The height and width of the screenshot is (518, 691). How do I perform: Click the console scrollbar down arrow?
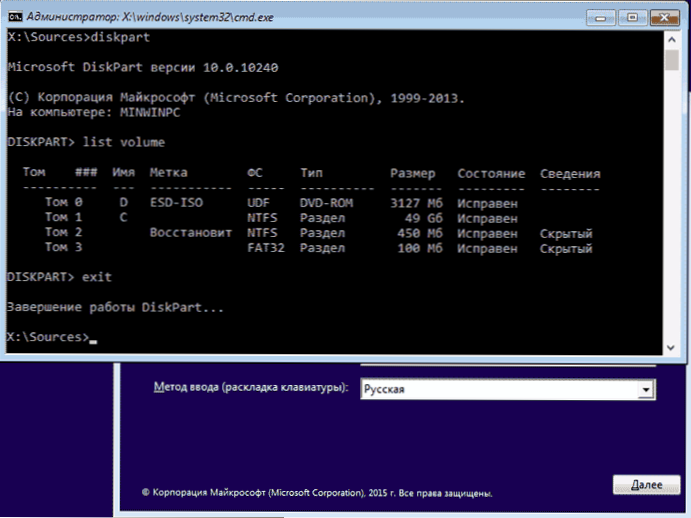(x=672, y=348)
